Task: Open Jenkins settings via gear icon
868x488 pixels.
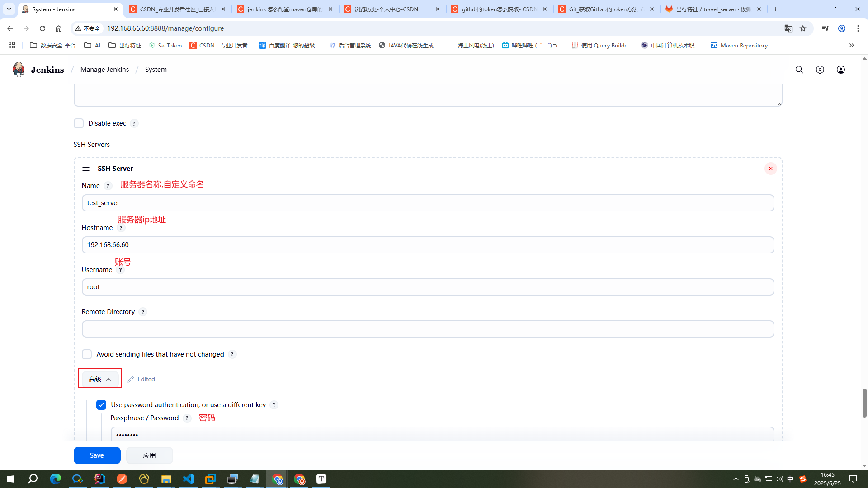Action: coord(820,70)
